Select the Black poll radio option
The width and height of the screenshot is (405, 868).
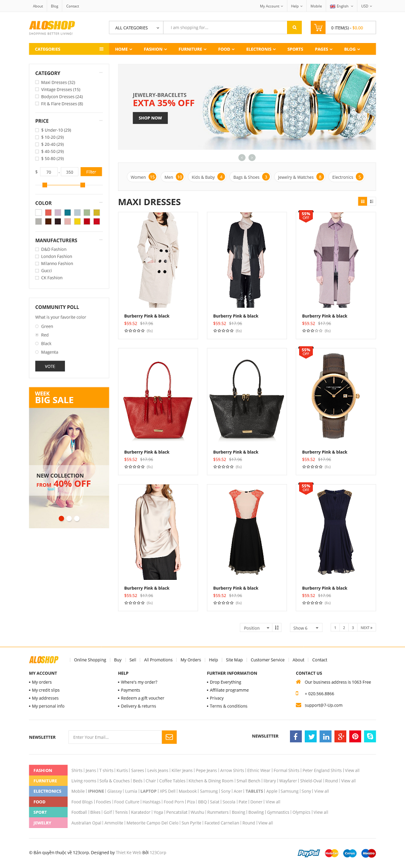click(37, 343)
